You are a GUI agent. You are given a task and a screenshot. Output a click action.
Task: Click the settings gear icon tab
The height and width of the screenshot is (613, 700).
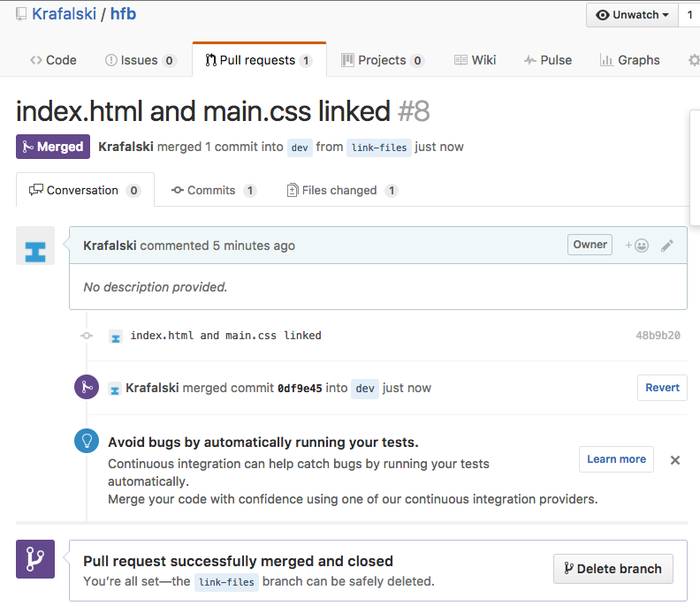click(x=694, y=60)
